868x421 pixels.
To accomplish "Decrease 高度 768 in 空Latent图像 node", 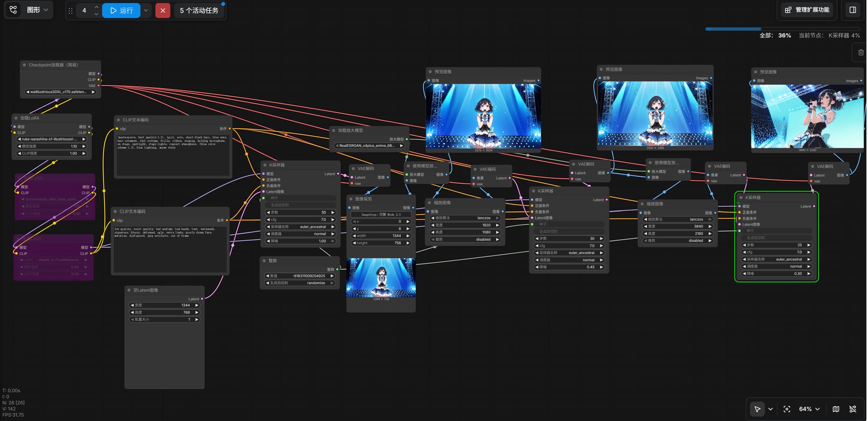I will pos(132,312).
